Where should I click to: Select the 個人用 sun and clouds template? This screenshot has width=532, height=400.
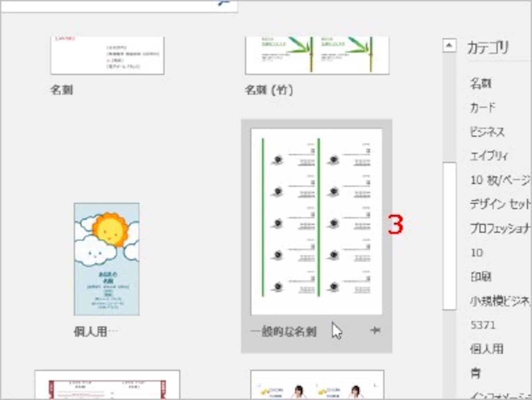106,259
